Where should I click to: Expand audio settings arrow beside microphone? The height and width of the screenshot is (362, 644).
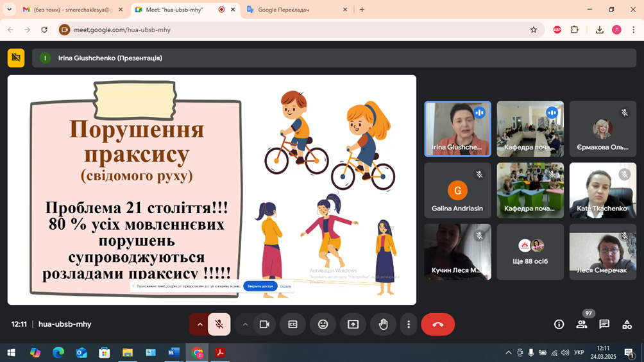tap(199, 325)
